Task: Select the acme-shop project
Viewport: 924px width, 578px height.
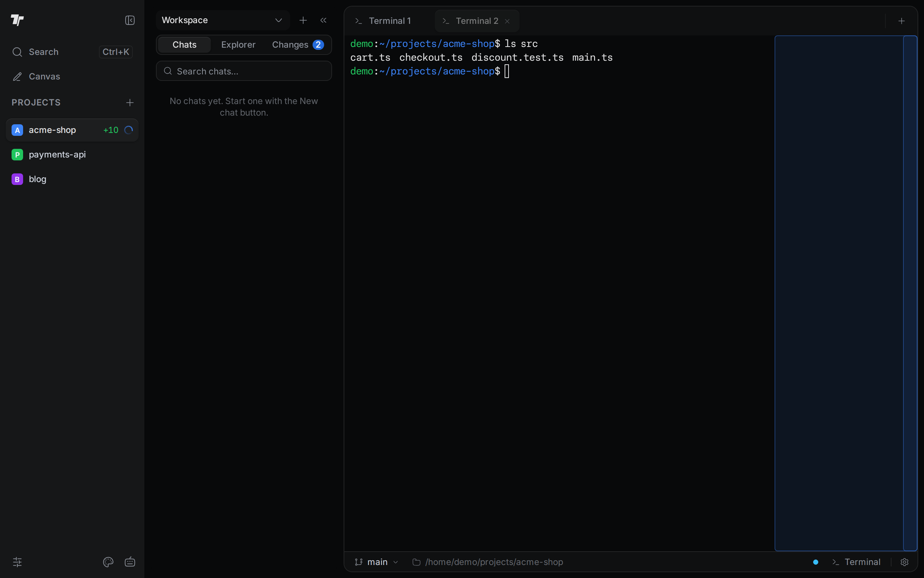Action: [x=72, y=130]
